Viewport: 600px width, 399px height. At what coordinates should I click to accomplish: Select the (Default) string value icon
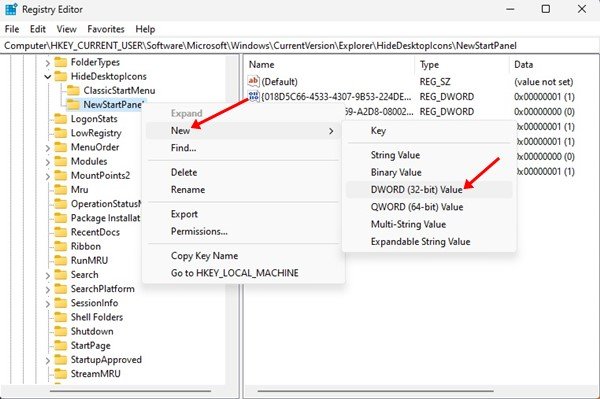(x=253, y=81)
